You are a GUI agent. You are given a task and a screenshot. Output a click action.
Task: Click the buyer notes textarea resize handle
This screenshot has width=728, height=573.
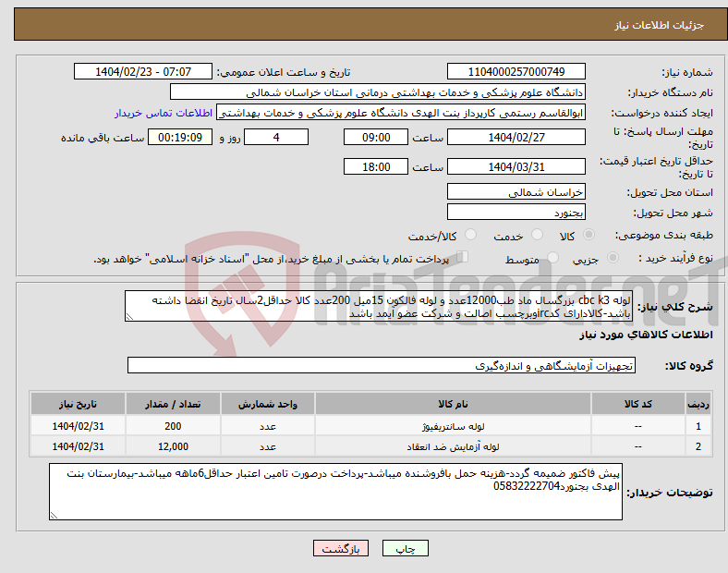pyautogui.click(x=54, y=515)
